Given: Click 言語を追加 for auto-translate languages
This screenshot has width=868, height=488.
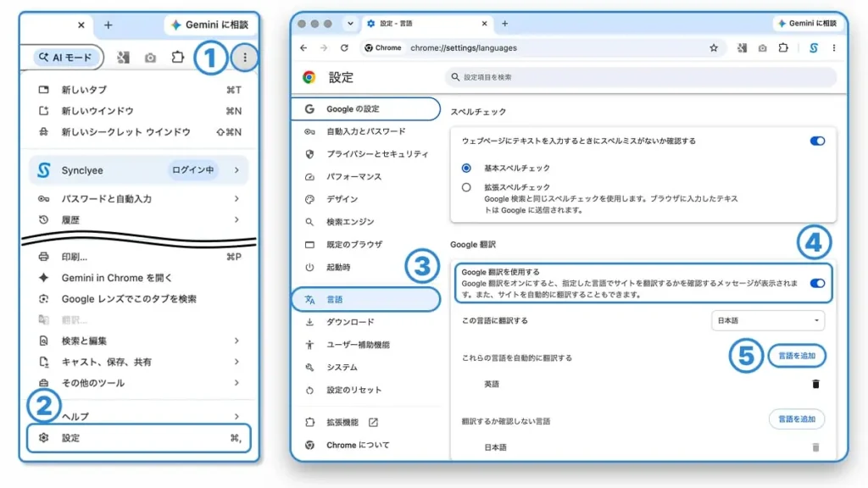Looking at the screenshot, I should (797, 356).
